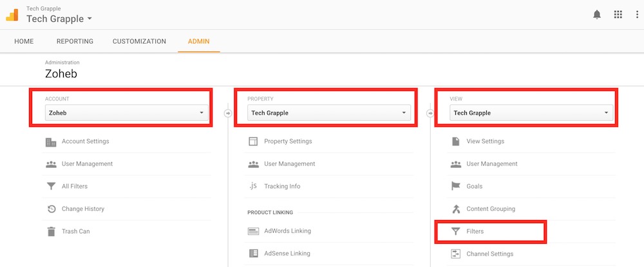Open the Google apps grid icon
Screen dimensions: 644x267
tap(618, 15)
